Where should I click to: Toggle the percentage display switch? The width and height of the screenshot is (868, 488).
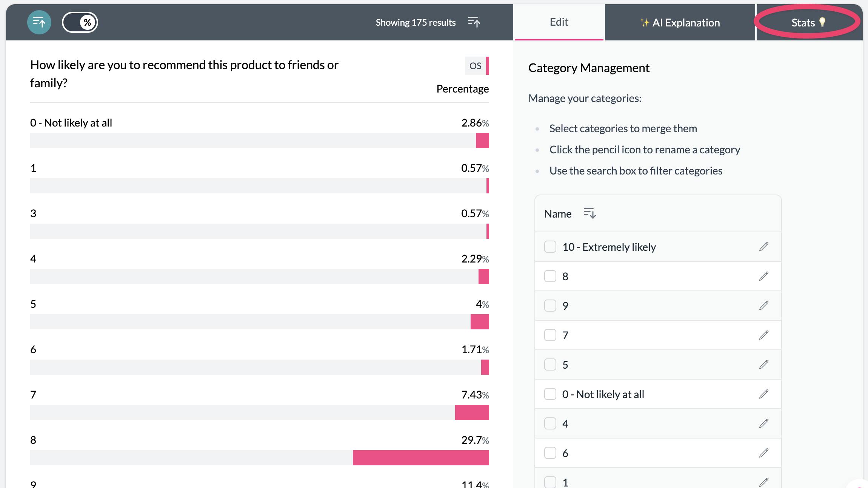click(x=80, y=22)
